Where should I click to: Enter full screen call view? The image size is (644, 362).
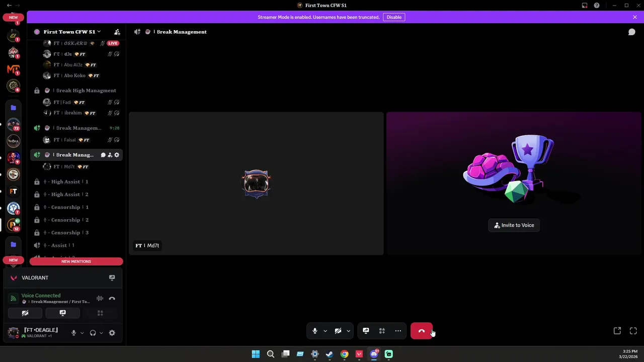click(x=633, y=331)
